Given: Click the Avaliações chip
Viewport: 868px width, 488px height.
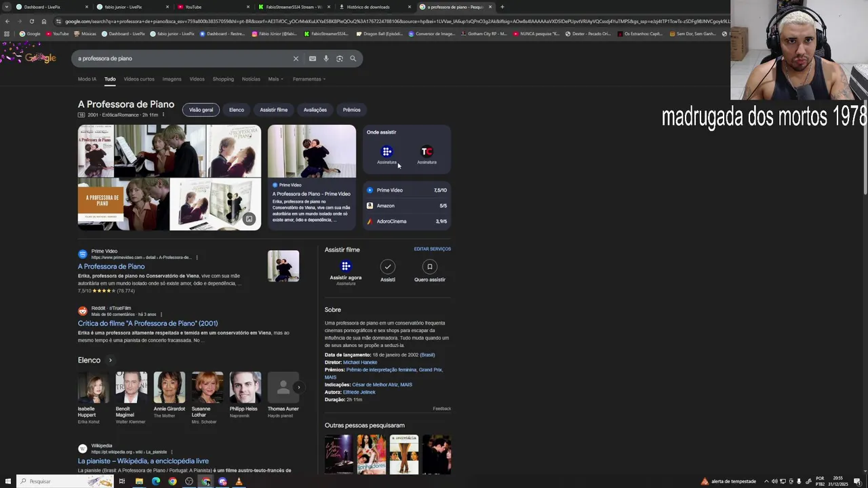Looking at the screenshot, I should coord(315,110).
